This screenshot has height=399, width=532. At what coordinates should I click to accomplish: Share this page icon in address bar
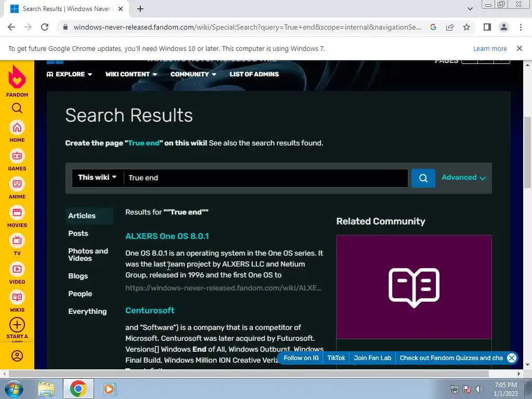coord(450,27)
